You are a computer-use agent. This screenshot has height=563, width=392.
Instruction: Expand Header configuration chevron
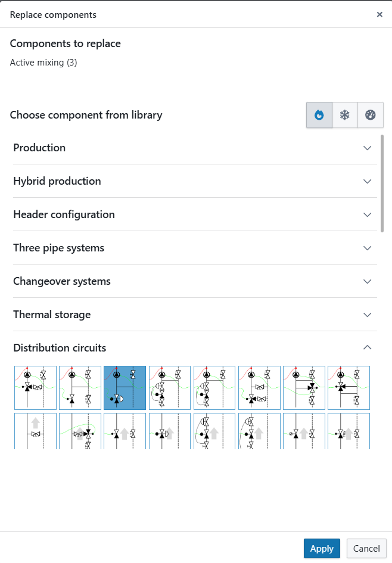pos(368,214)
